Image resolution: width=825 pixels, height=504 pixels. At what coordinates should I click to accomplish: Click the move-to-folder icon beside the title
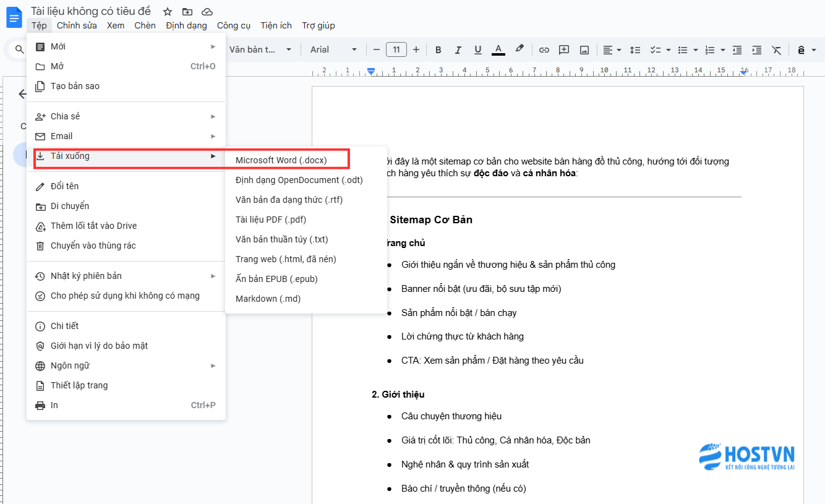tap(187, 12)
